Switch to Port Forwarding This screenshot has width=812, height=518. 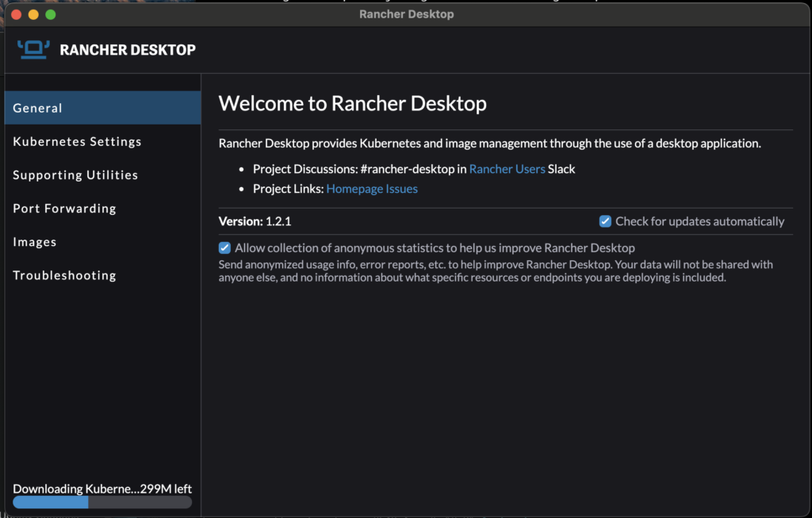point(102,209)
